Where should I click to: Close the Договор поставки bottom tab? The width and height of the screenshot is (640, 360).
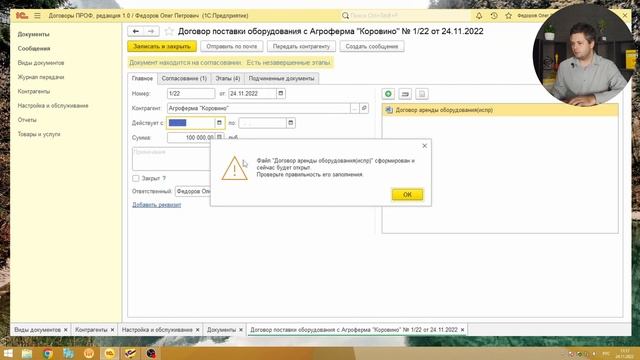pos(462,330)
